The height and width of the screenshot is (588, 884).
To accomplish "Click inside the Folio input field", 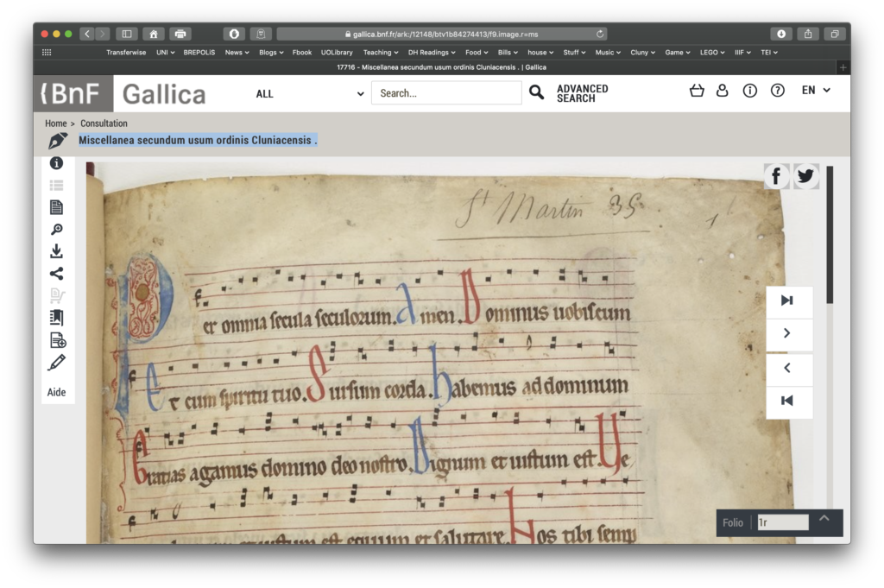I will click(x=781, y=522).
